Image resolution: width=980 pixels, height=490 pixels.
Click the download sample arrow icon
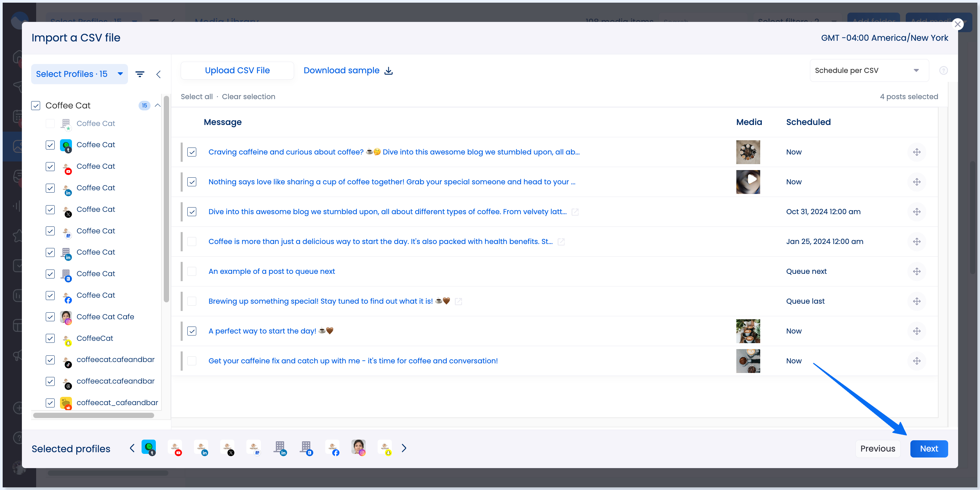click(389, 71)
